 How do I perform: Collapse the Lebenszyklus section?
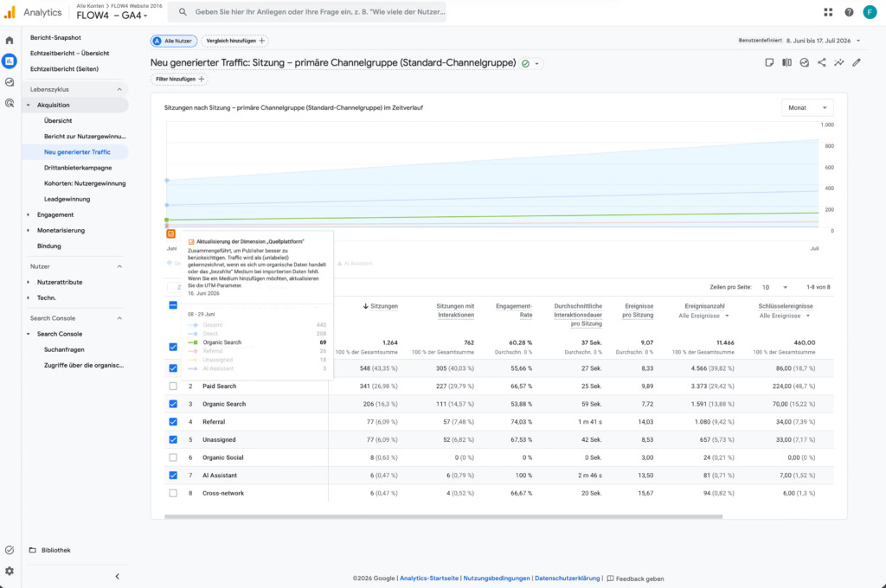tap(119, 89)
